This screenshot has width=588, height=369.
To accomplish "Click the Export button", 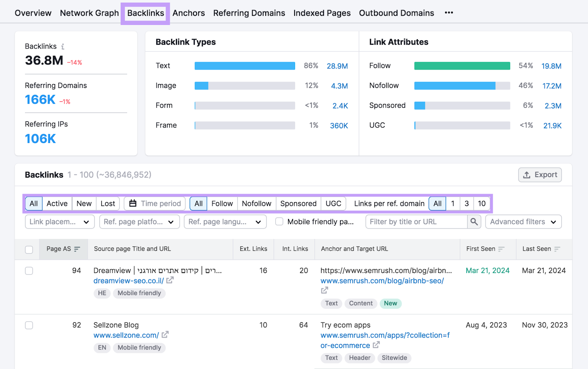I will coord(539,175).
